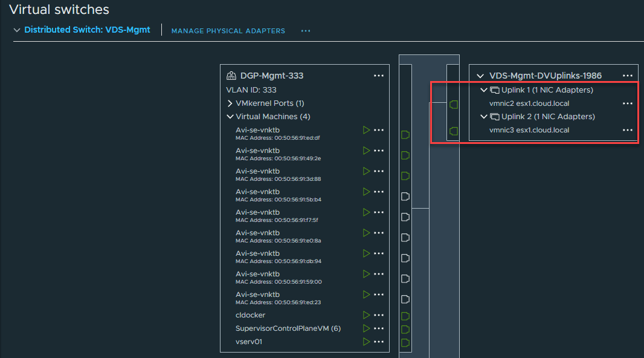Screen dimensions: 644x358
Task: Click the green port icon linked to vmnic2
Action: (454, 104)
